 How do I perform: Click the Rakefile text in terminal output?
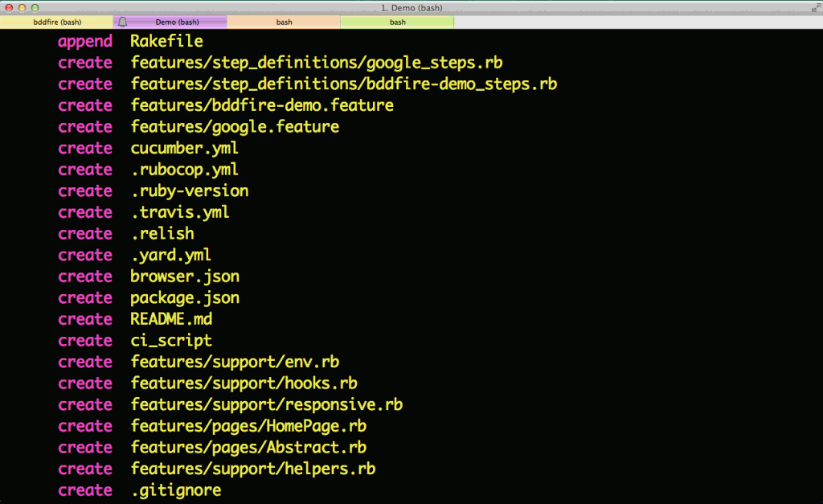(x=166, y=41)
